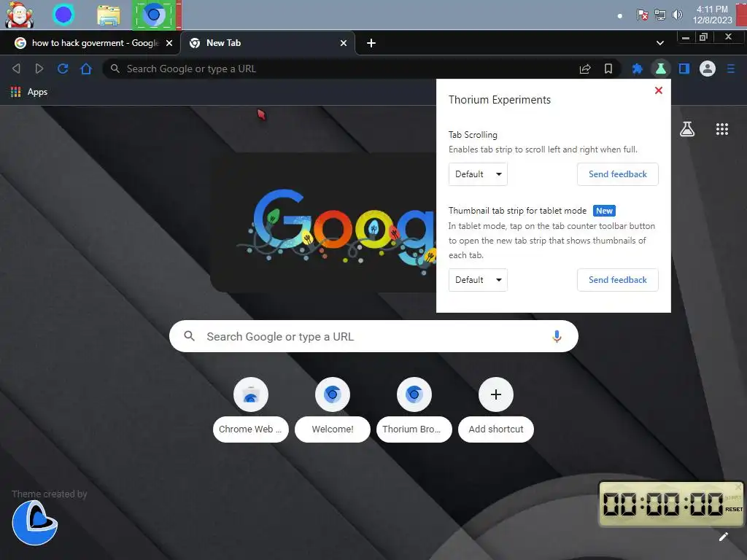Click the New Tab page search box

pyautogui.click(x=373, y=336)
